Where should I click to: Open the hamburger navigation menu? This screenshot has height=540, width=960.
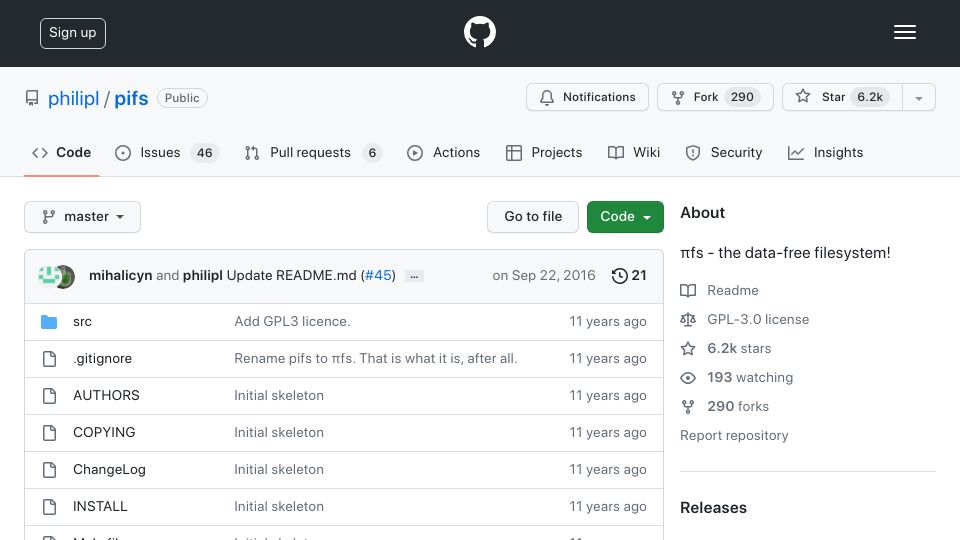point(904,32)
